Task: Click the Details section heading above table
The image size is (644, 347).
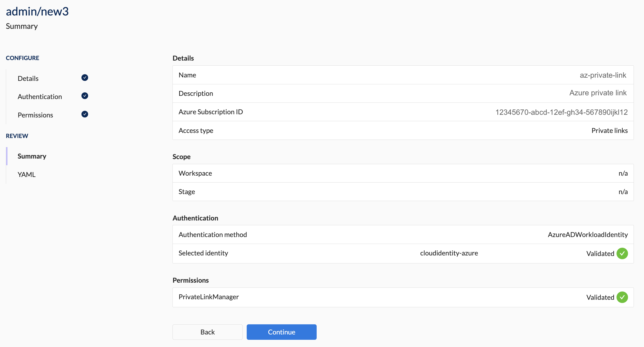Action: pyautogui.click(x=183, y=58)
